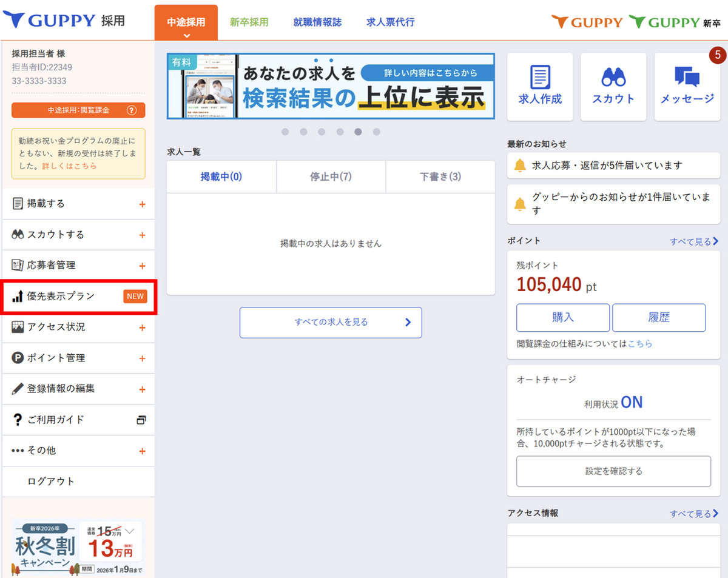Screen dimensions: 728x578
Task: Click the 購入 points button
Action: [562, 317]
